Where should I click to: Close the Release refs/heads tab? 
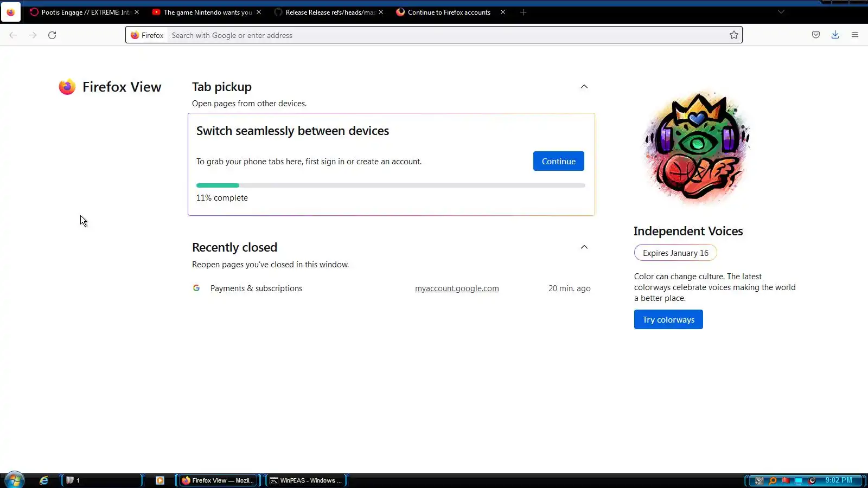pos(381,12)
